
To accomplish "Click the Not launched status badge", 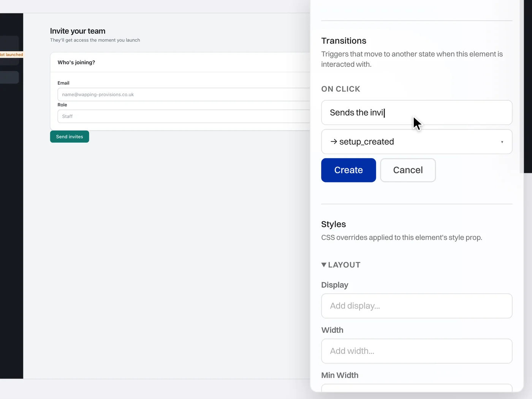I will click(x=11, y=55).
